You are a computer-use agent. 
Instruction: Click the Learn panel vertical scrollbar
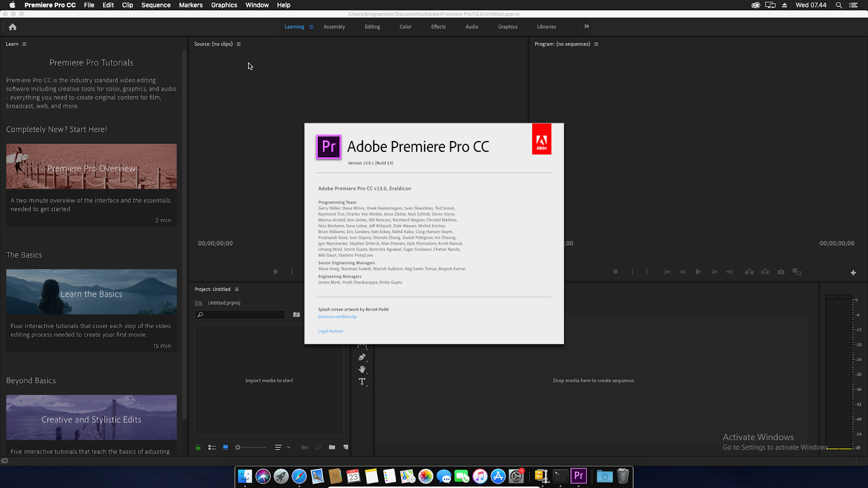(184, 235)
